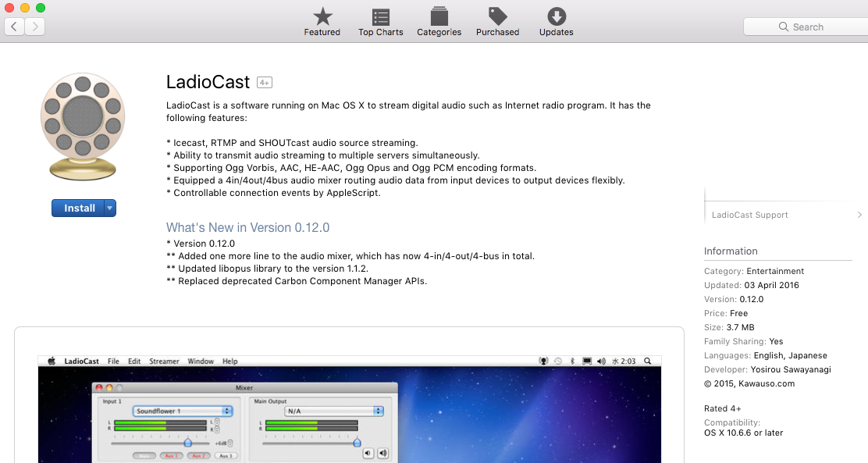Click the LadioCast microphone status icon in preview
868x463 pixels.
(x=543, y=361)
